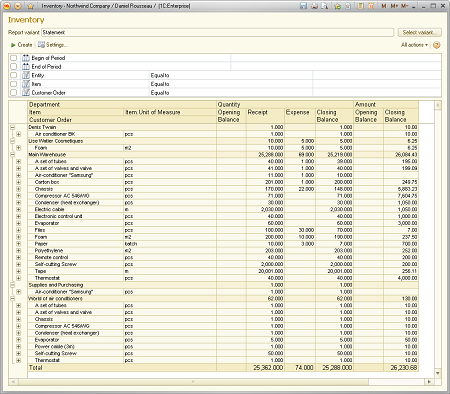The width and height of the screenshot is (450, 394).
Task: Open the small toolbar customization arrow
Action: point(414,7)
